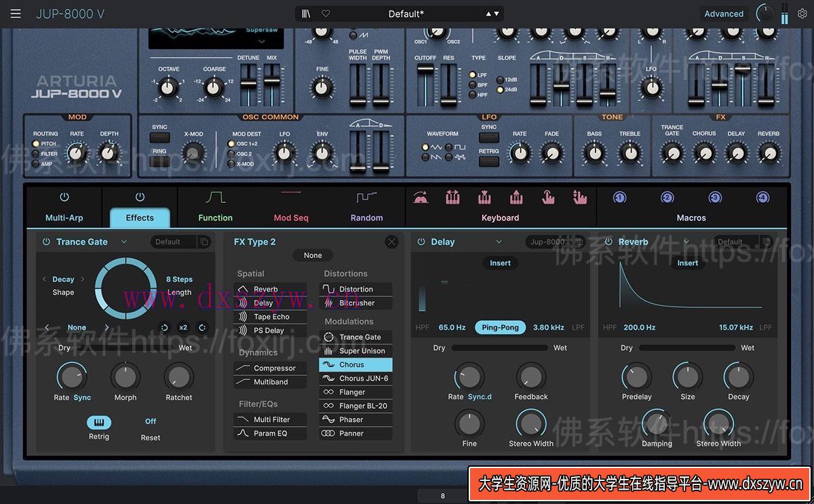
Task: Click the Delay Insert button
Action: tap(501, 263)
